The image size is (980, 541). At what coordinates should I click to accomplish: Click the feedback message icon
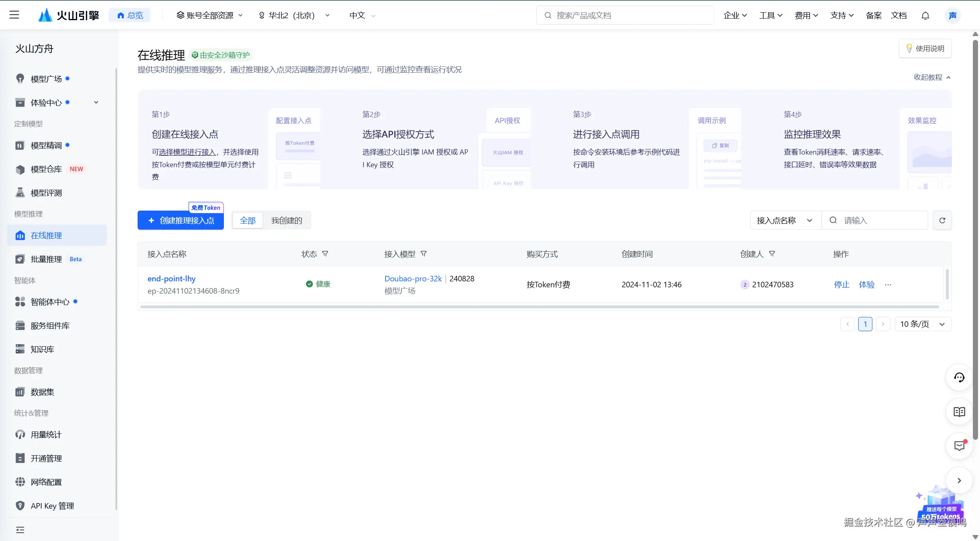959,446
